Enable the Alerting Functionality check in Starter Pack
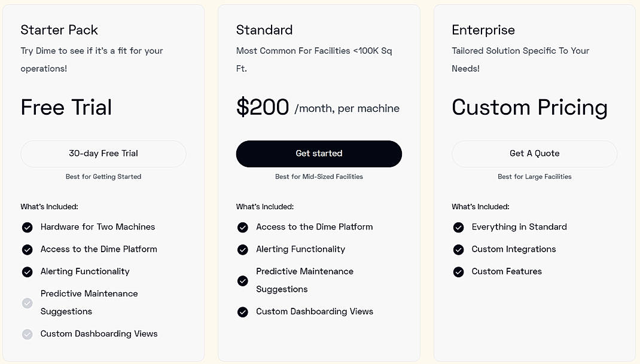Image resolution: width=640 pixels, height=364 pixels. click(27, 271)
